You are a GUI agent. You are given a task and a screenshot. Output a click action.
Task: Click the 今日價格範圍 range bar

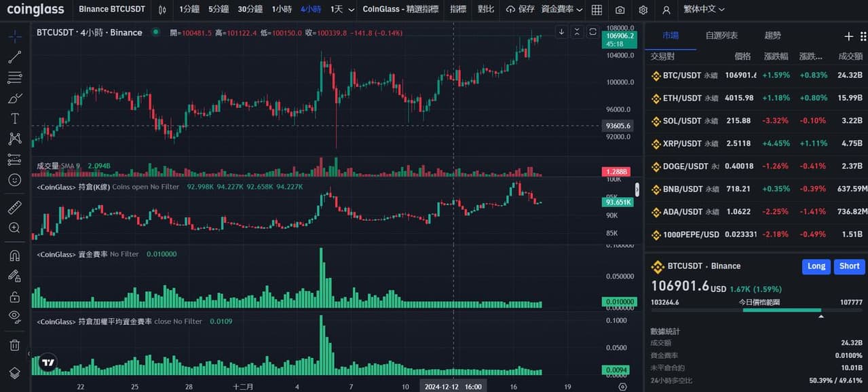(x=757, y=310)
